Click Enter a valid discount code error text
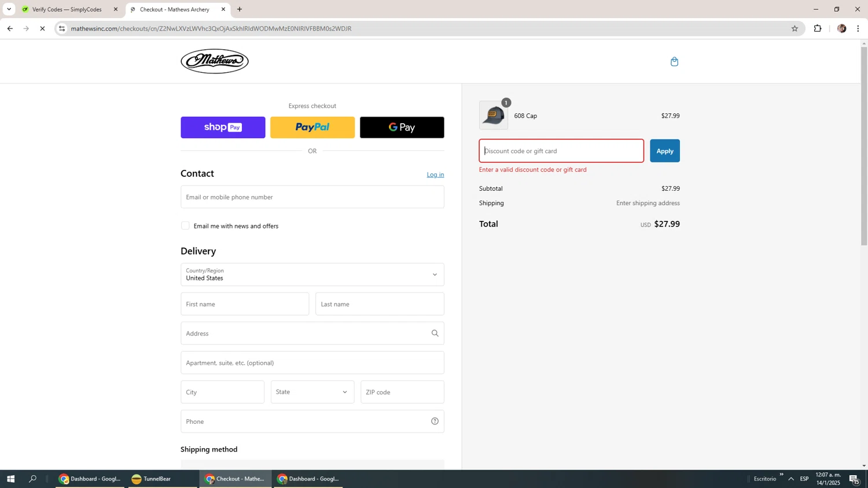 click(x=533, y=170)
